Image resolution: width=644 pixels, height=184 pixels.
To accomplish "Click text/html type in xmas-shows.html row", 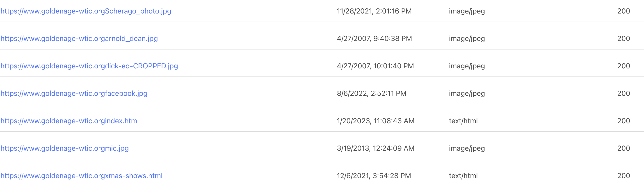I will click(x=463, y=176).
